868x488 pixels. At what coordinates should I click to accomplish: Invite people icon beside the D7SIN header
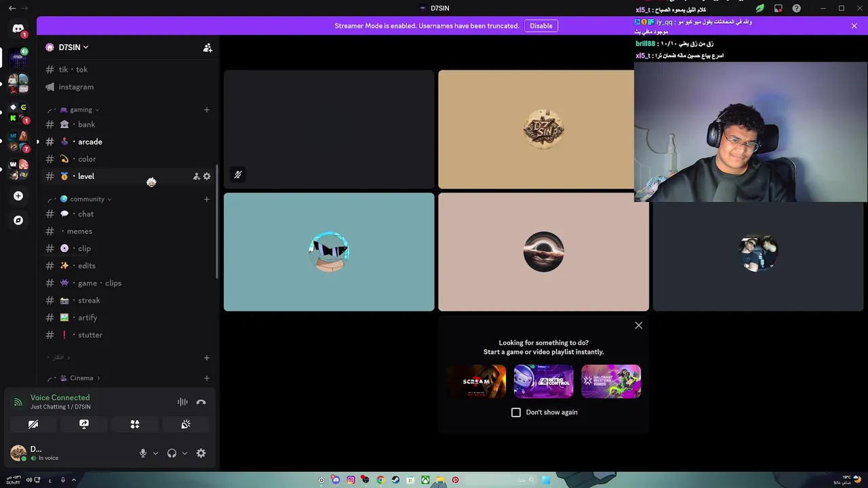(208, 47)
